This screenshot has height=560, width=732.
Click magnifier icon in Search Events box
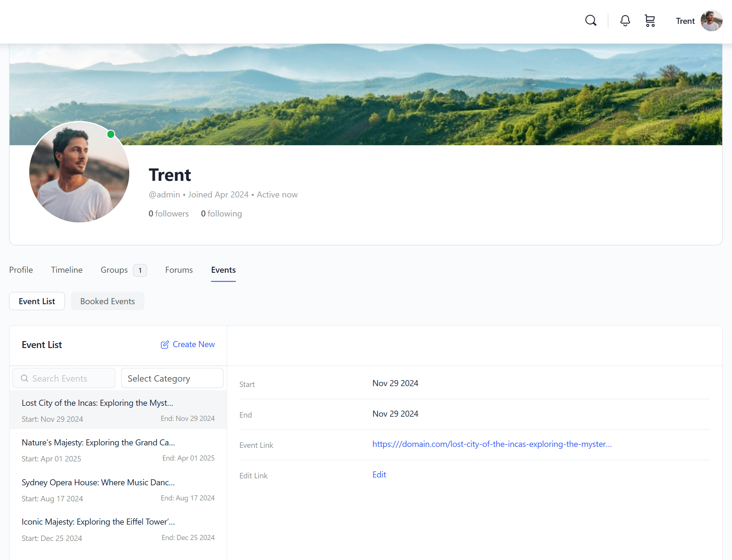pyautogui.click(x=24, y=378)
